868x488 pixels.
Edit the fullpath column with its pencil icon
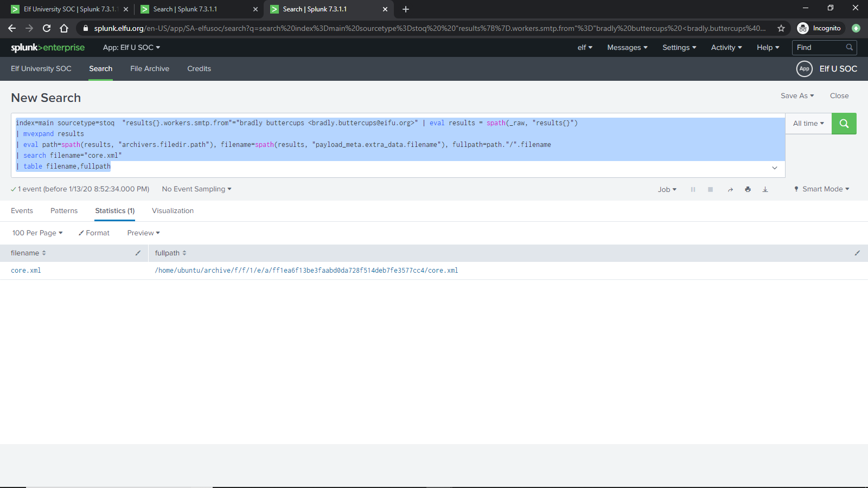(x=857, y=253)
